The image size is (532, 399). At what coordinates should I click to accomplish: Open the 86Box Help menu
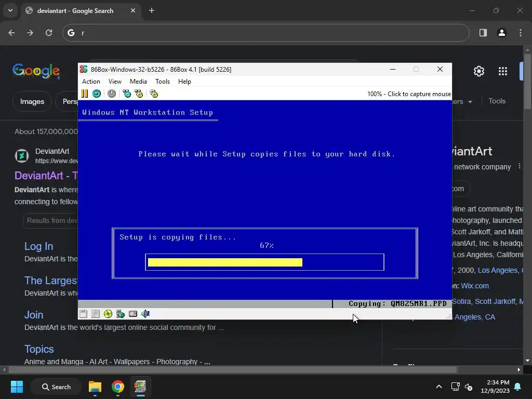point(184,82)
